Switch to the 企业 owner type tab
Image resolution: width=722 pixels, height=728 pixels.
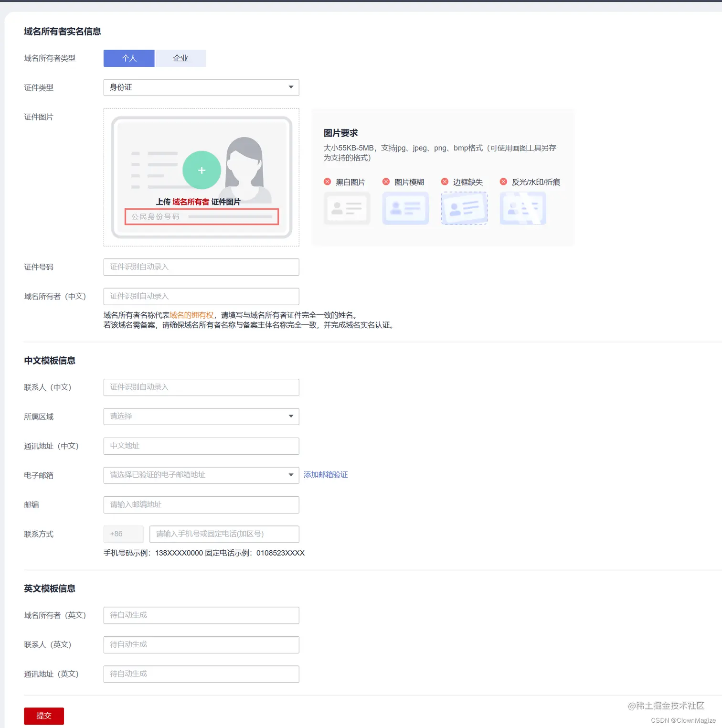180,58
